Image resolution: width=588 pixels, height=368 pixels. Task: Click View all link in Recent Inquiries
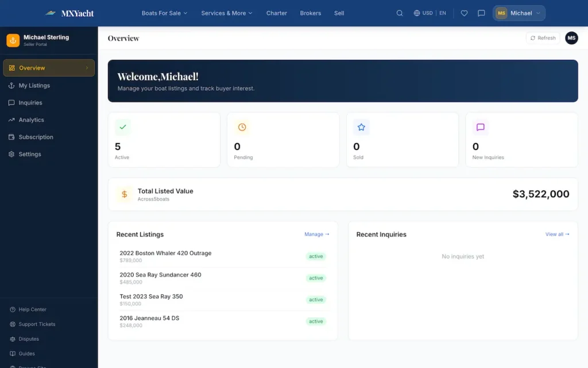[557, 235]
